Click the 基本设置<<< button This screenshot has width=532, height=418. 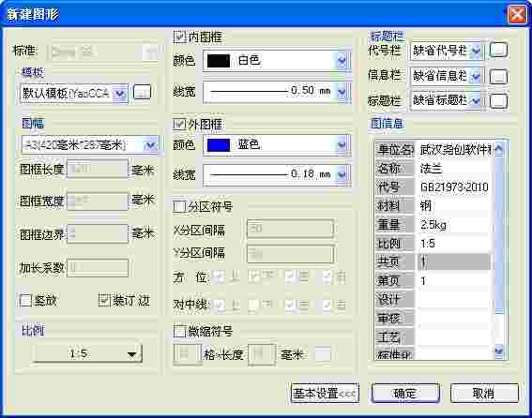[x=325, y=394]
